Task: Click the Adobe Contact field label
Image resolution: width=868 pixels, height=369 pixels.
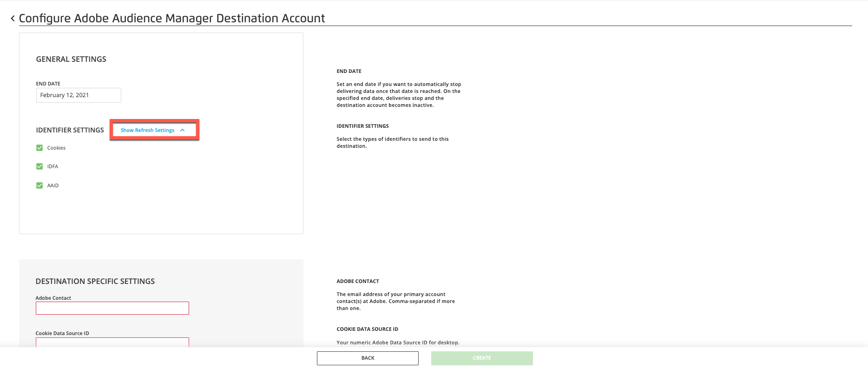Action: click(53, 298)
